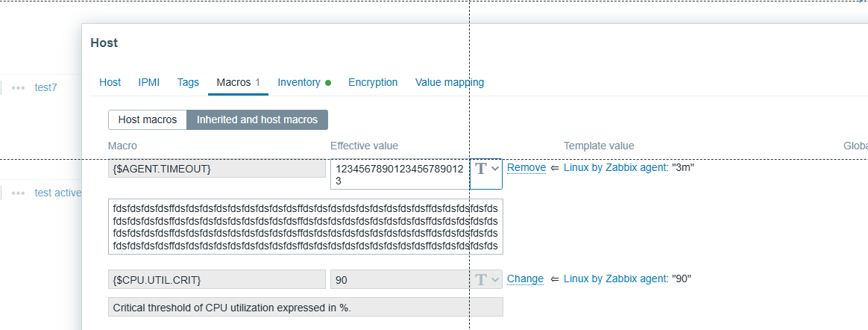Screen dimensions: 868x330
Task: Open three-dot menu beside test active
Action: pos(19,193)
